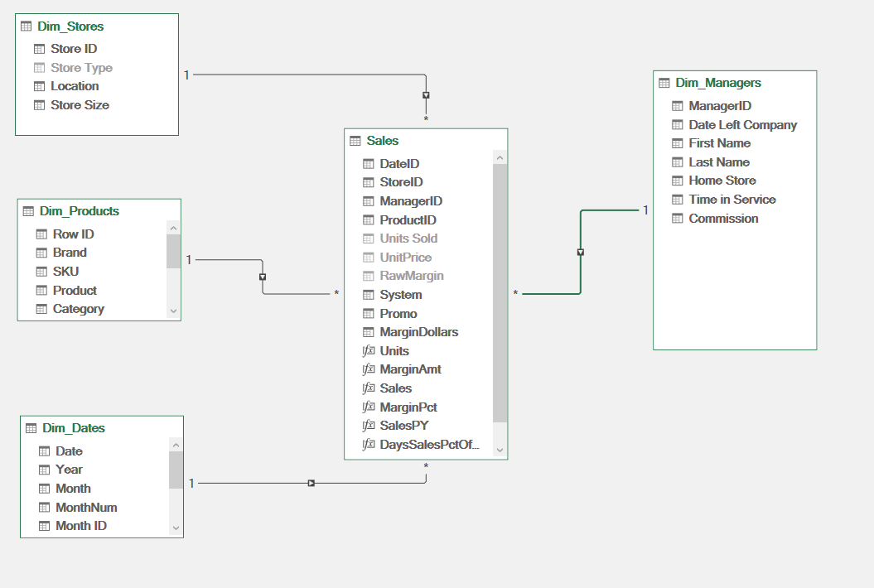
Task: Click the fx icon beside MarginPct measure
Action: pyautogui.click(x=369, y=407)
